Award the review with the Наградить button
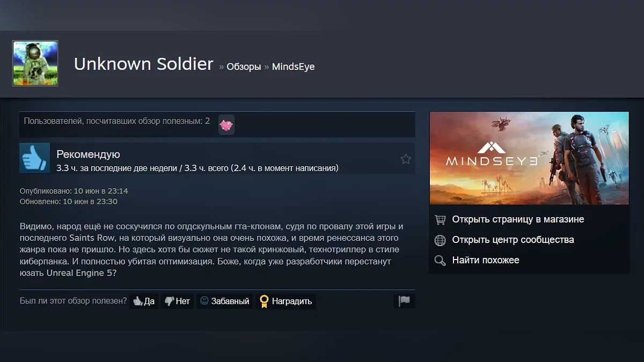 286,301
